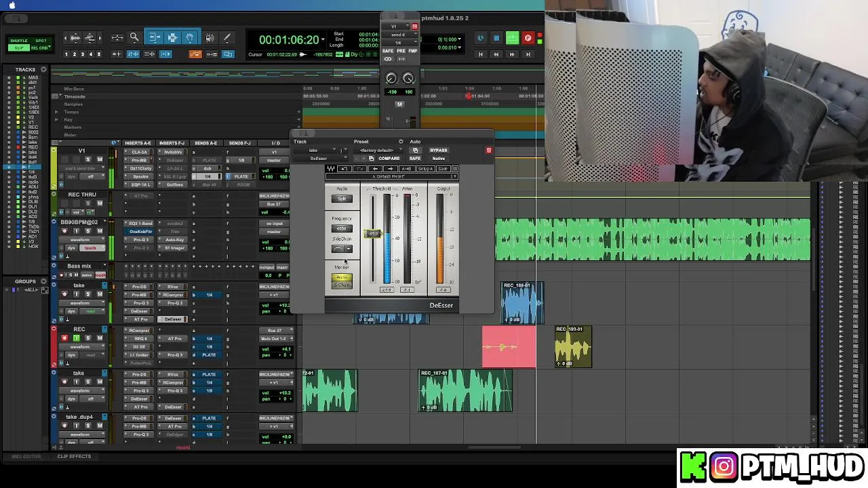Click Fast Forward button in transport
Image resolution: width=868 pixels, height=488 pixels.
[512, 54]
